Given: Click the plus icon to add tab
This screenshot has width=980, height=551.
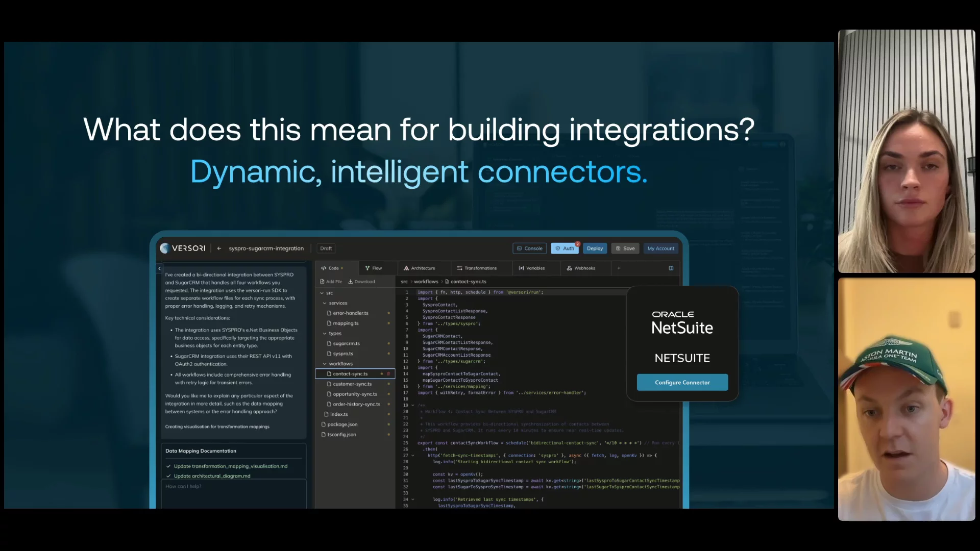Looking at the screenshot, I should click(619, 268).
